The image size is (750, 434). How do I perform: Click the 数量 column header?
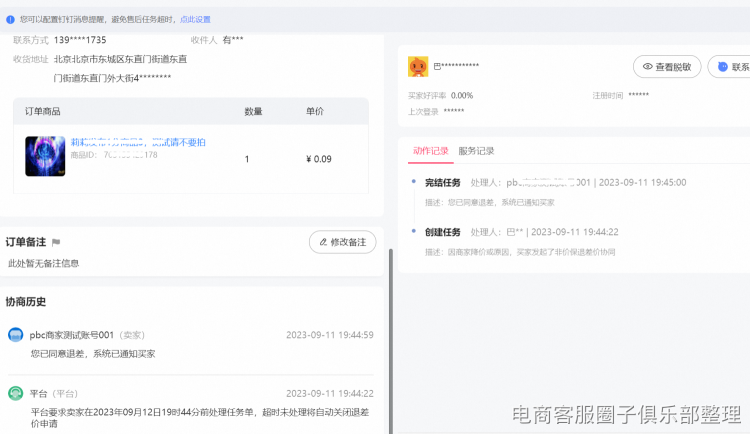[x=253, y=111]
